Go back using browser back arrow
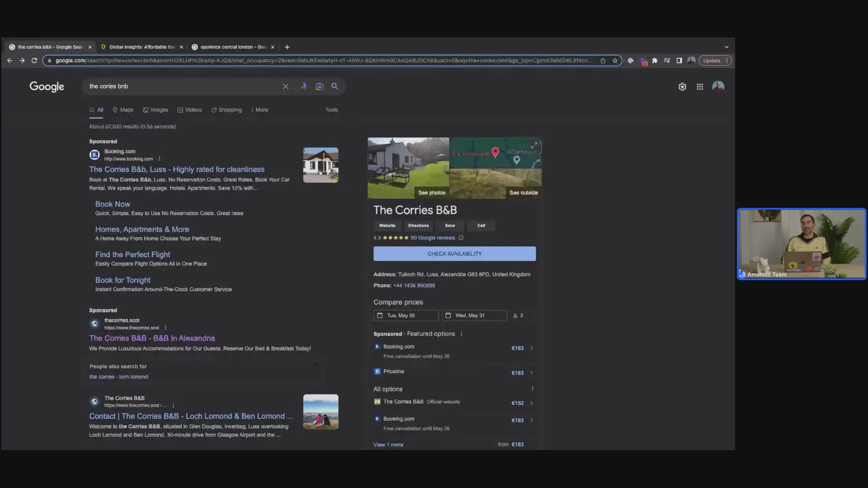This screenshot has height=488, width=868. [x=9, y=61]
